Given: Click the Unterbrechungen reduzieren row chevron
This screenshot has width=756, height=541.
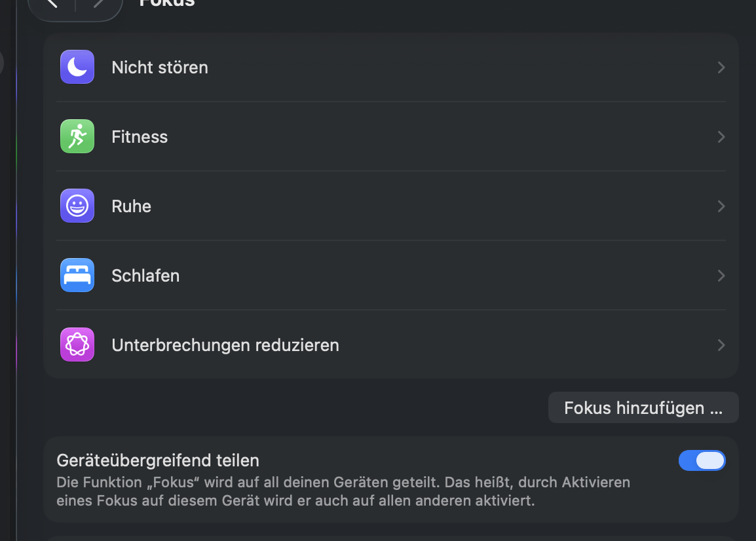Looking at the screenshot, I should (721, 345).
